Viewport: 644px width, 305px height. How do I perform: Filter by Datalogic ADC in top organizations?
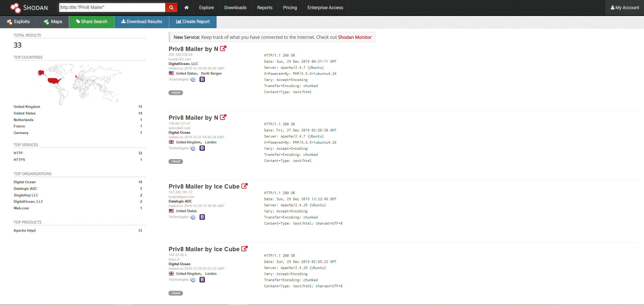pyautogui.click(x=25, y=189)
